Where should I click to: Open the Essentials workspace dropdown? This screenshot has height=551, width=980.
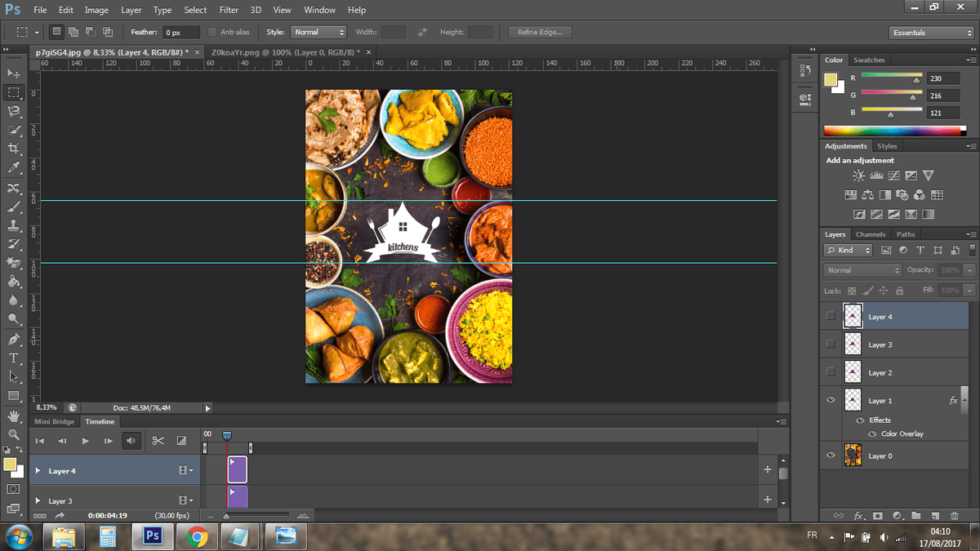pos(931,33)
